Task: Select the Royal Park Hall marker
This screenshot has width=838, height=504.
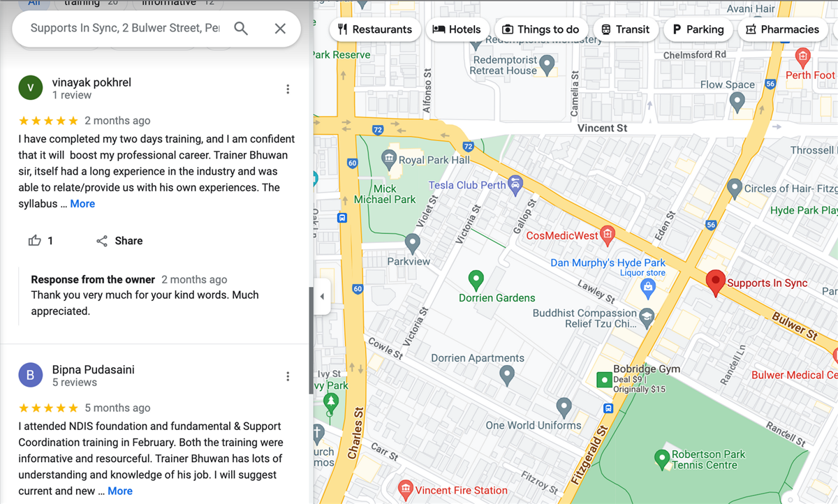Action: 389,160
